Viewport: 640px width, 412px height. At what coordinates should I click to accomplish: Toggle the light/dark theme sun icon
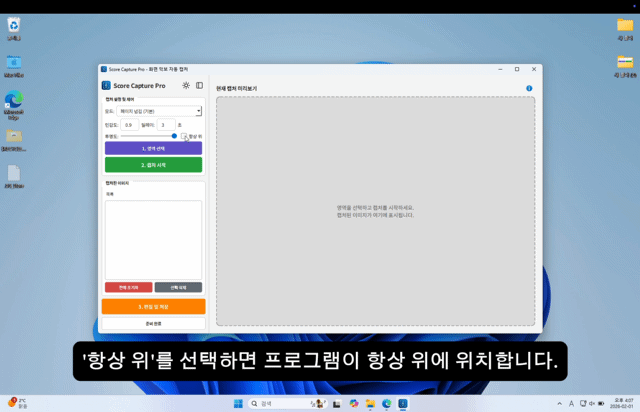pos(186,86)
